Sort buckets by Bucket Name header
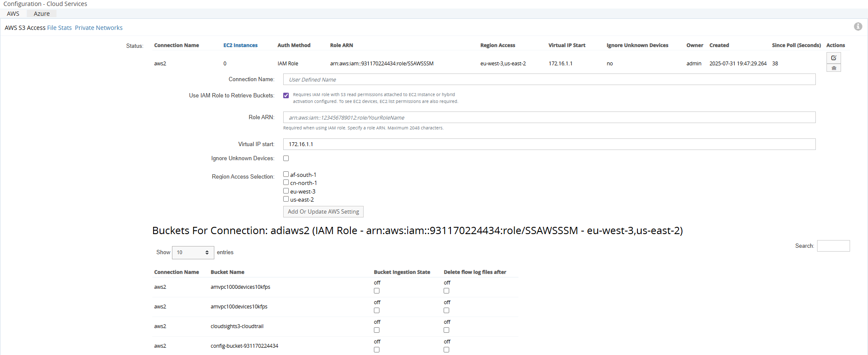Screen dimensions: 868x355 point(228,272)
